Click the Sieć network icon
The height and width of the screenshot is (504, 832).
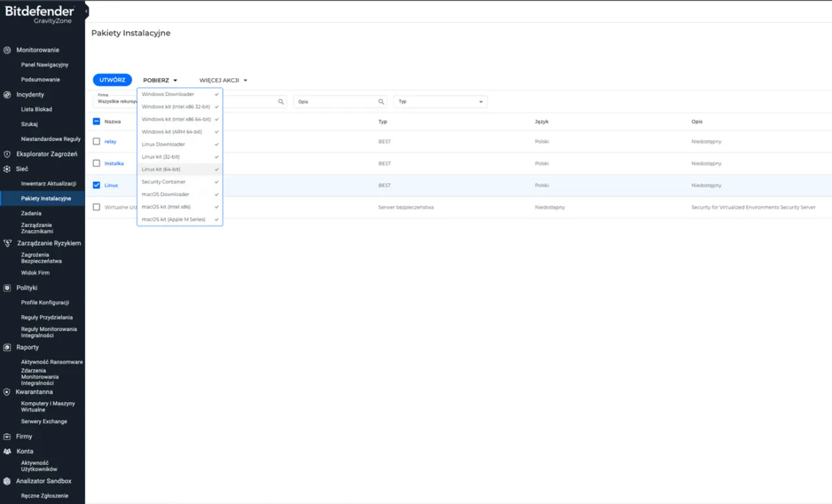(7, 169)
